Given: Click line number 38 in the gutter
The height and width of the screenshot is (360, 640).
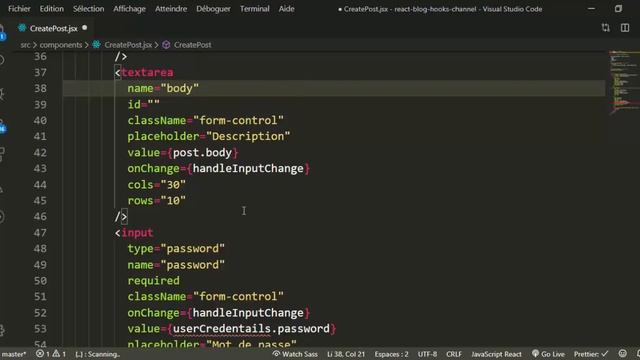Looking at the screenshot, I should pyautogui.click(x=40, y=88).
